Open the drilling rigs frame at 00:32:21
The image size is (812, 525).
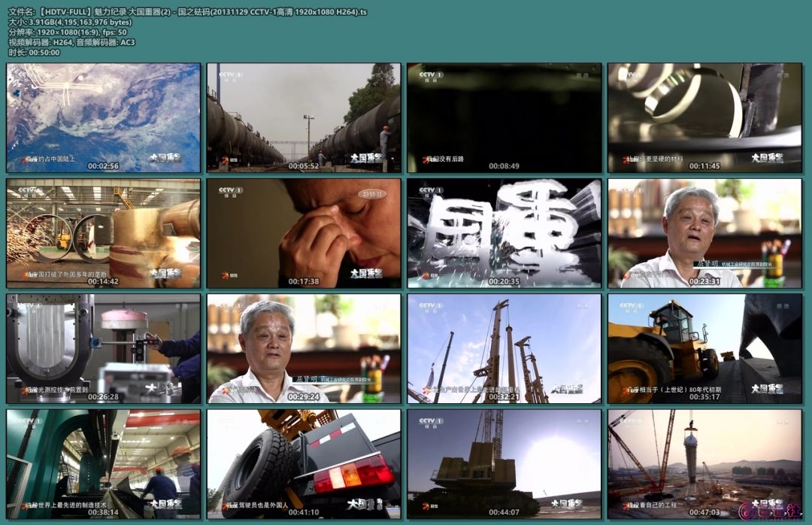tap(504, 349)
